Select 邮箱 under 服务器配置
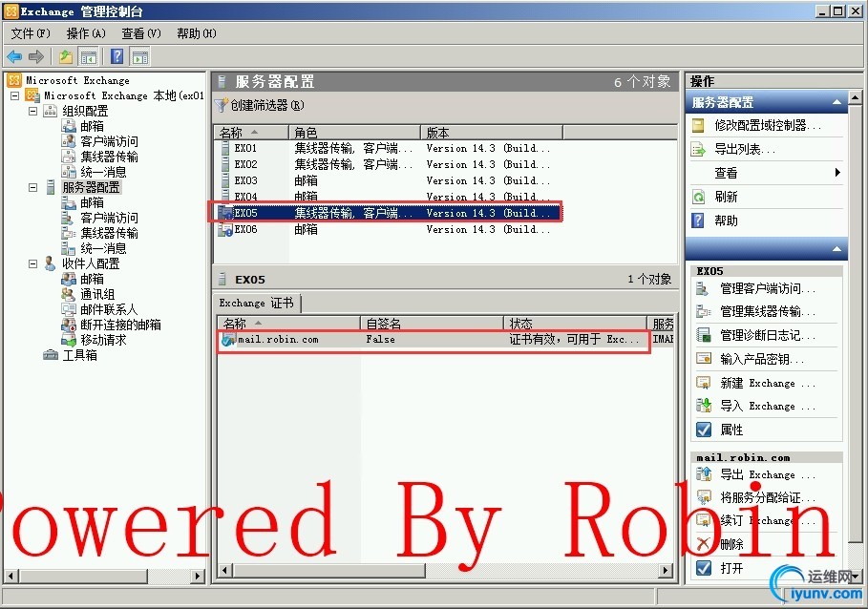Screen dimensions: 868x609 point(92,202)
